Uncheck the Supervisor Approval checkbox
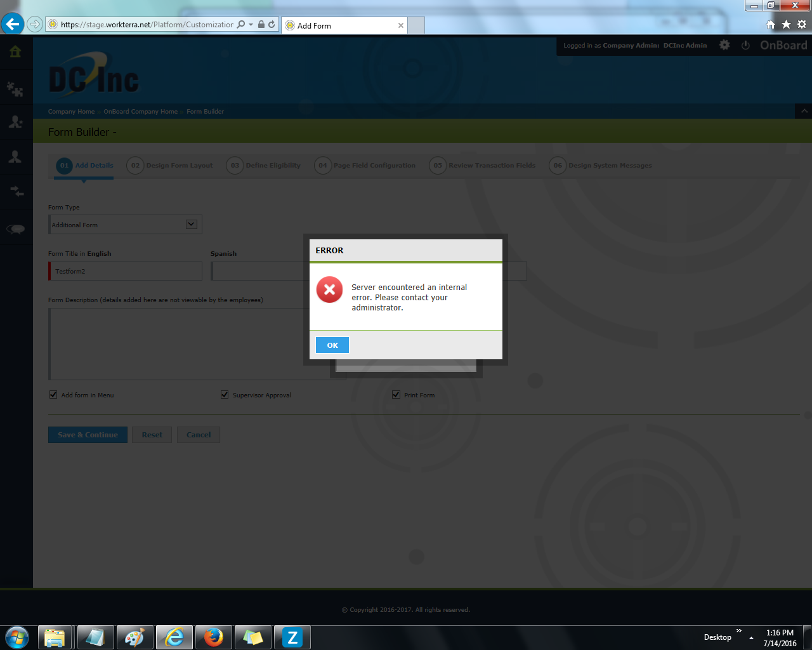 tap(225, 395)
